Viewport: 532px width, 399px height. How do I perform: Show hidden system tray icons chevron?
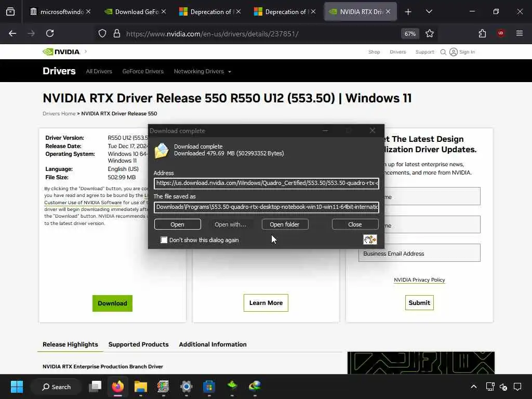point(474,387)
